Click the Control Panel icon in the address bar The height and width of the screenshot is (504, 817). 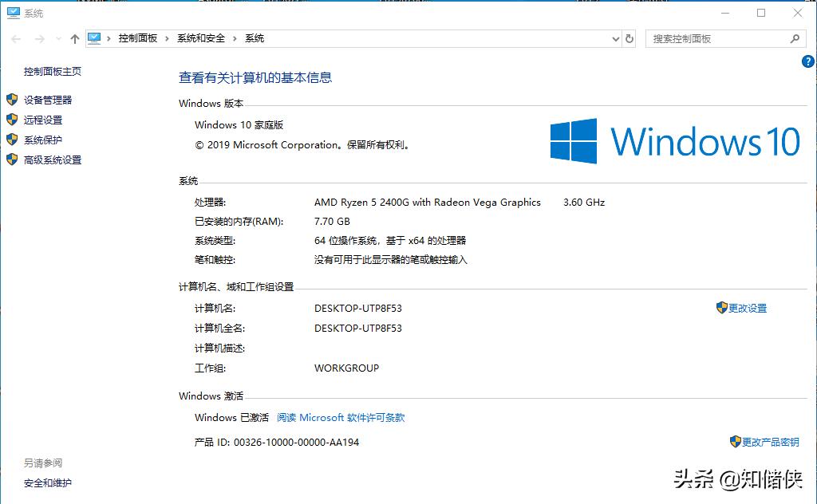pos(96,37)
